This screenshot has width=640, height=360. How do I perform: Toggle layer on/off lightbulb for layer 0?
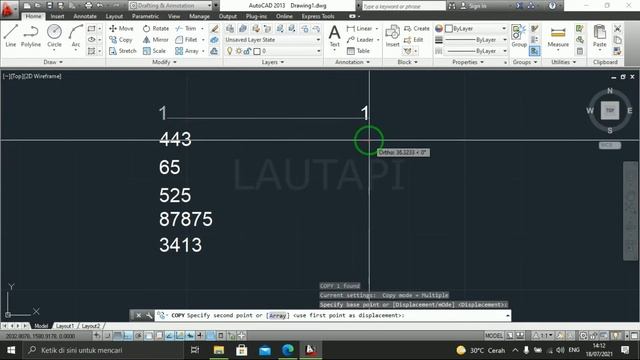pyautogui.click(x=229, y=51)
